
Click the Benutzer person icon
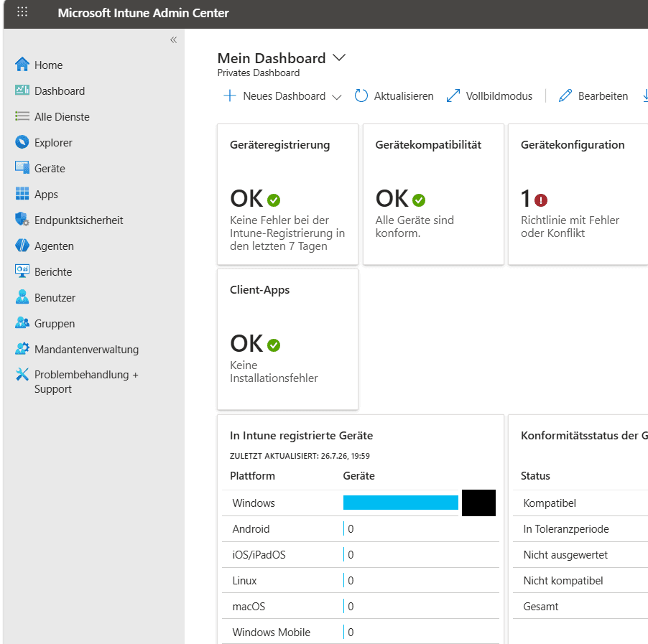click(22, 297)
